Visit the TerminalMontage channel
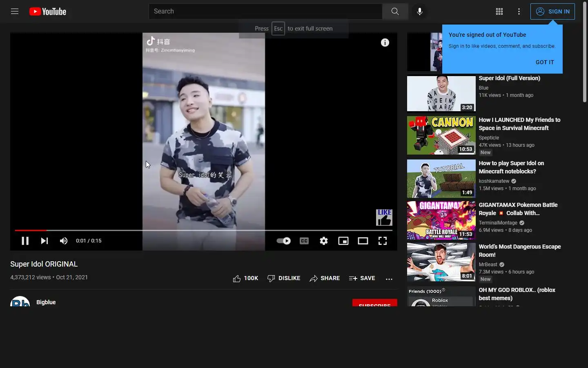The height and width of the screenshot is (368, 588). tap(498, 223)
